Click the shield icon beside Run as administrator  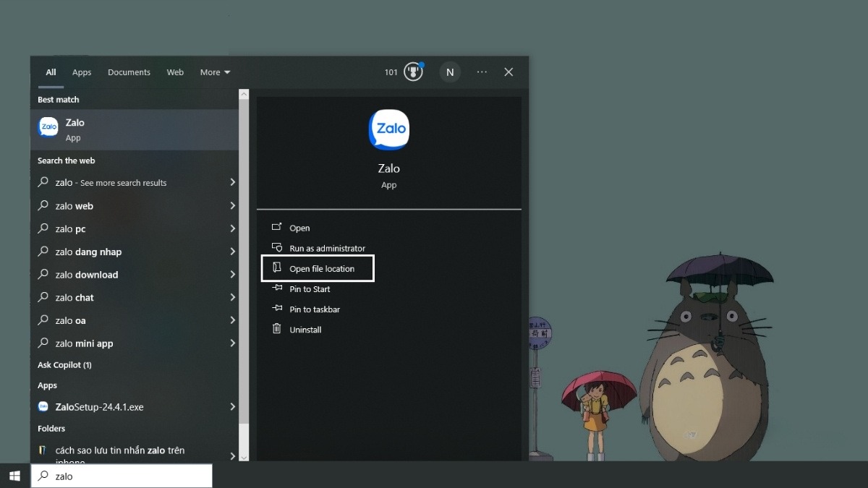tap(276, 247)
